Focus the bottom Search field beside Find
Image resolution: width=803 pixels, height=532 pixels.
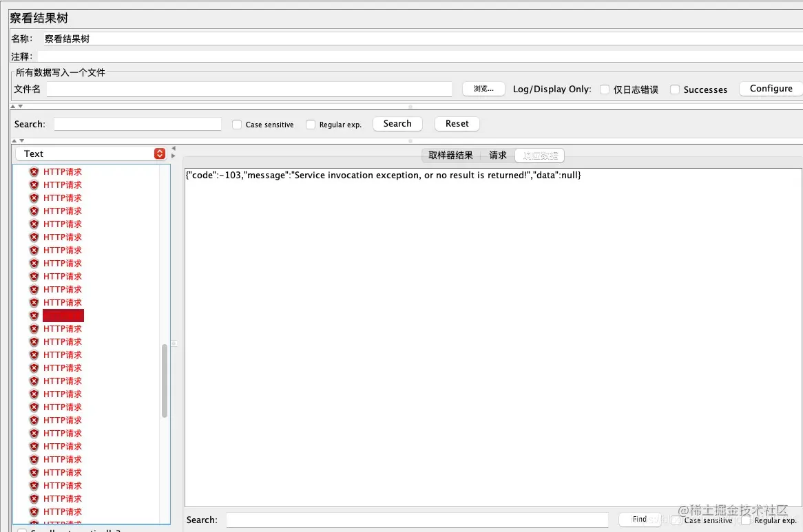417,520
